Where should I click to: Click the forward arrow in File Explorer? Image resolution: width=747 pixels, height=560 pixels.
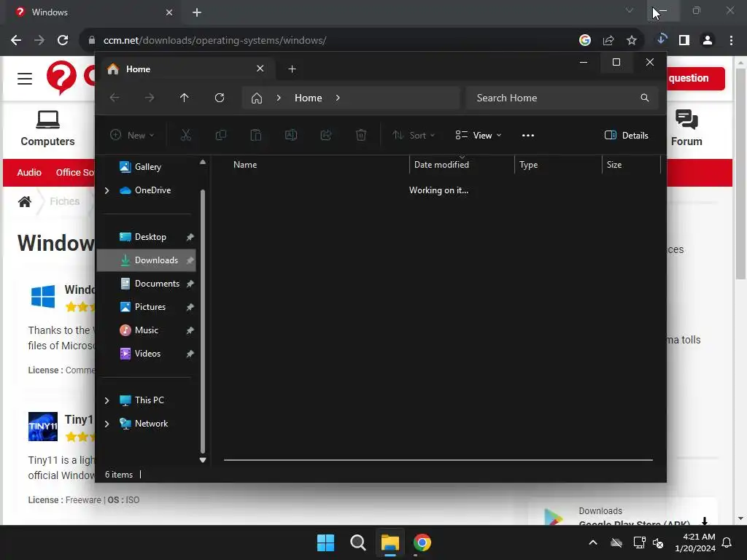(150, 98)
